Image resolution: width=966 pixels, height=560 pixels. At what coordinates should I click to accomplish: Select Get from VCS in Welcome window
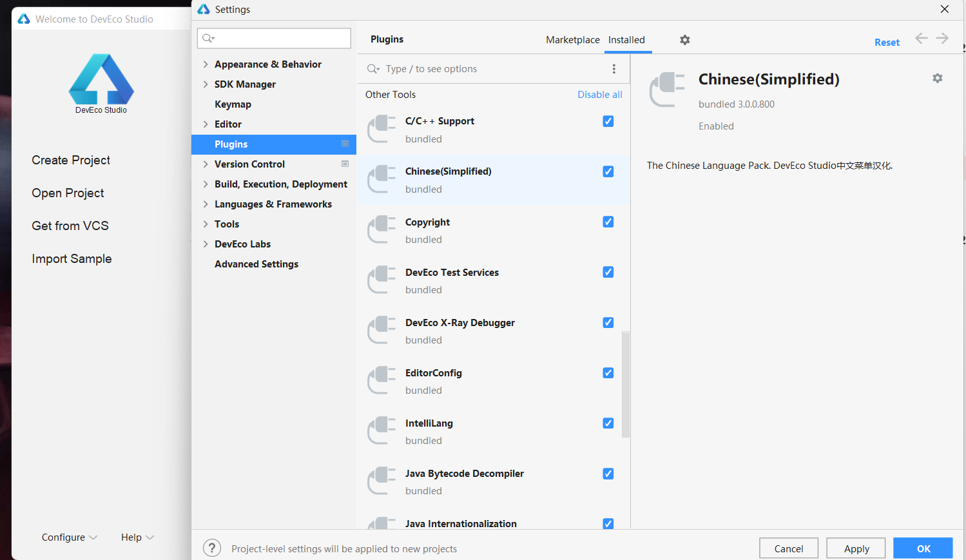tap(70, 226)
